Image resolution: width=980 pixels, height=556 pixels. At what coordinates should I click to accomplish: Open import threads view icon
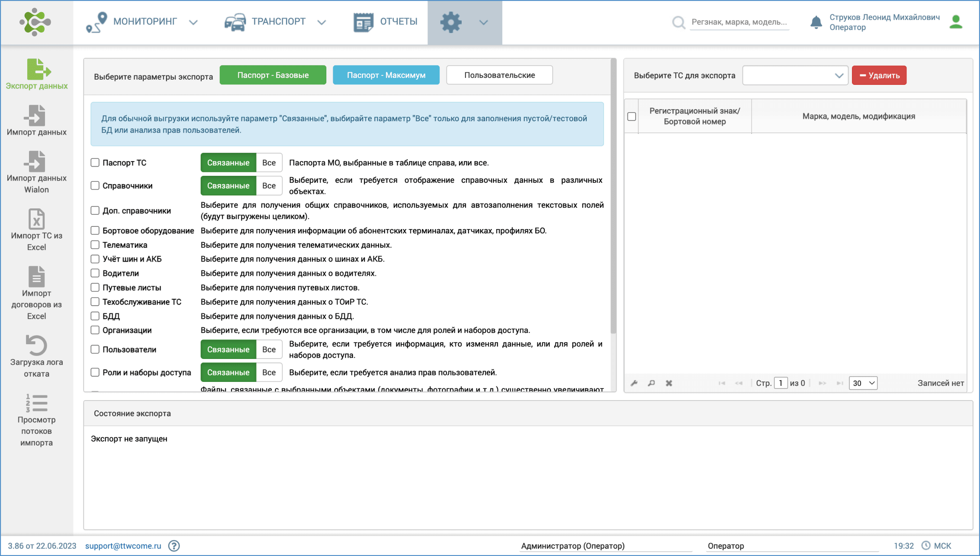click(36, 403)
